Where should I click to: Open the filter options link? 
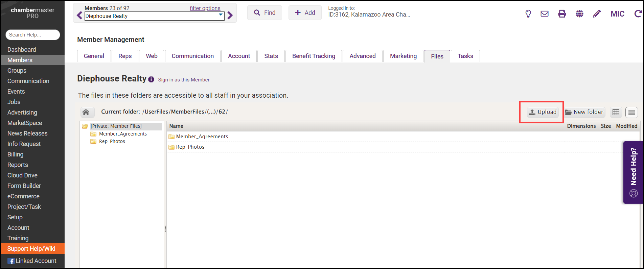click(205, 8)
